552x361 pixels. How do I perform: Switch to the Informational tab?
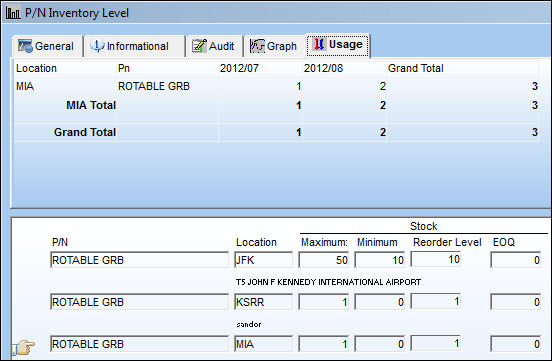coord(134,46)
